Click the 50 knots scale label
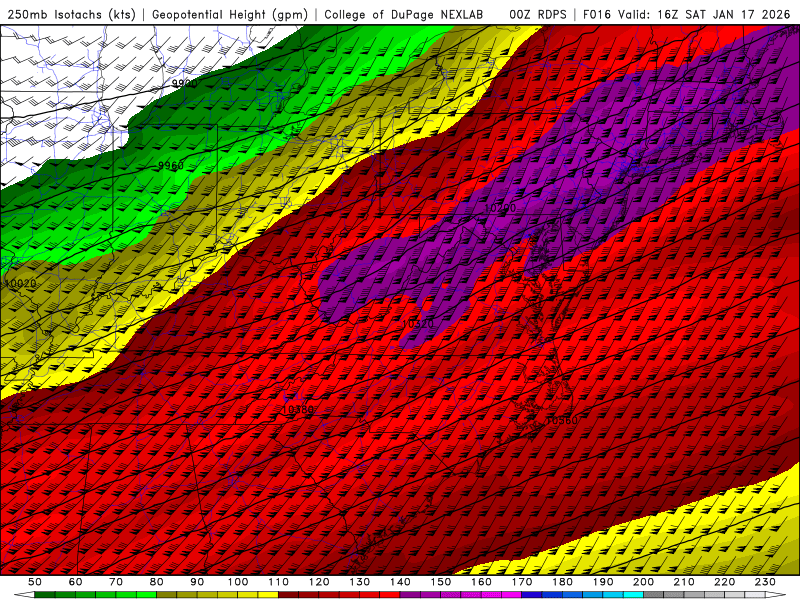 click(35, 582)
